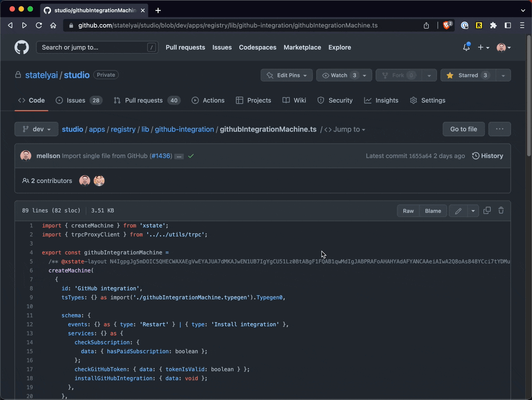Edit the file with the pencil icon
This screenshot has width=532, height=400.
point(458,210)
